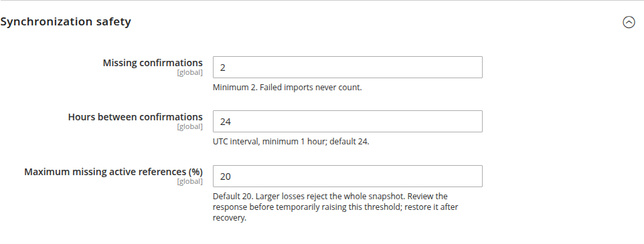This screenshot has width=644, height=244.
Task: Click the Maximum missing active references field
Action: coord(347,176)
